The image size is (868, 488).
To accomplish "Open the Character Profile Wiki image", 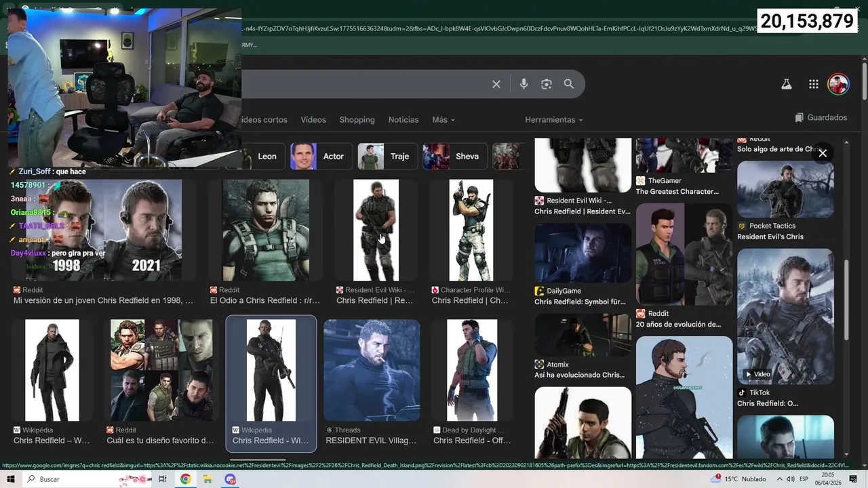I will pos(471,230).
